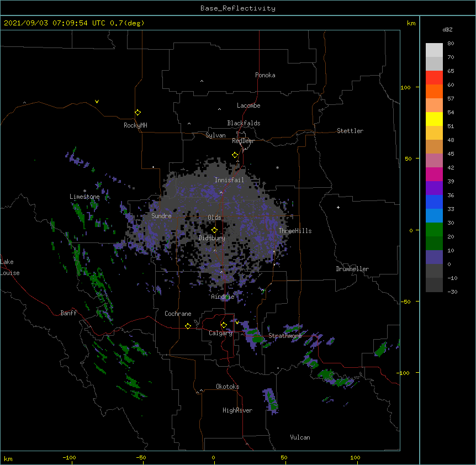
Task: Click the Innisfail city label
Action: tap(229, 180)
